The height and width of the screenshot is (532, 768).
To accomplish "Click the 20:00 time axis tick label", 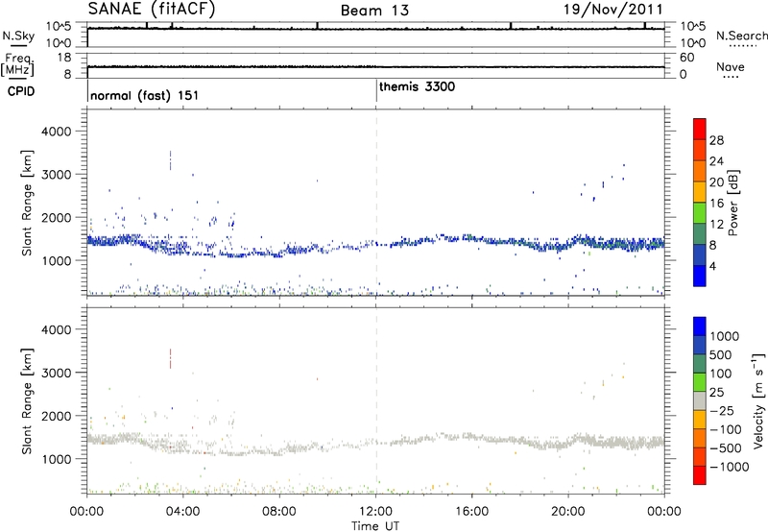I will point(567,512).
